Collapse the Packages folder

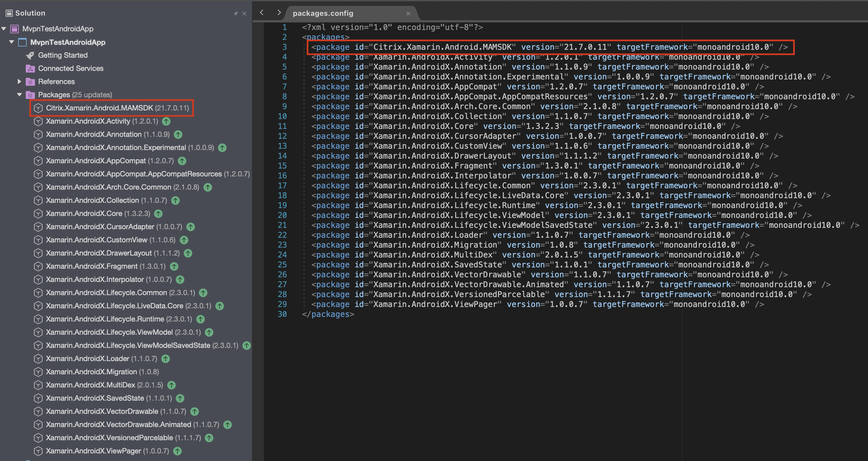pos(19,95)
